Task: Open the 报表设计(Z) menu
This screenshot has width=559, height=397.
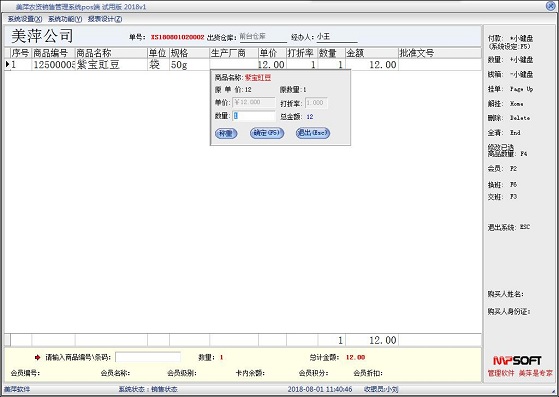Action: click(105, 19)
